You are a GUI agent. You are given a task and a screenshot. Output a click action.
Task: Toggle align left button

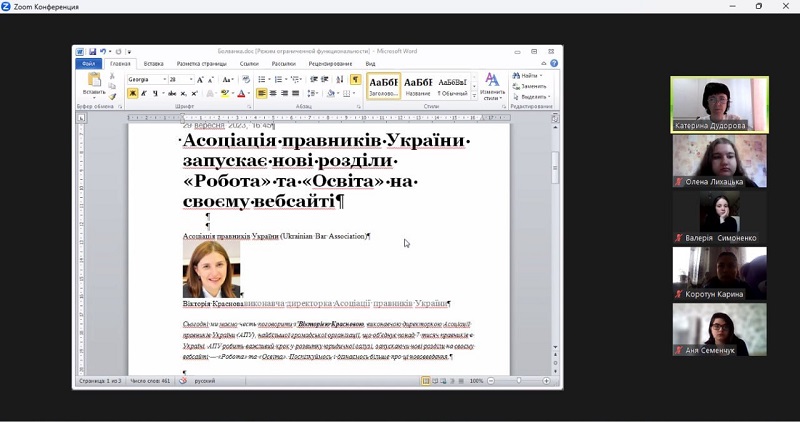262,93
